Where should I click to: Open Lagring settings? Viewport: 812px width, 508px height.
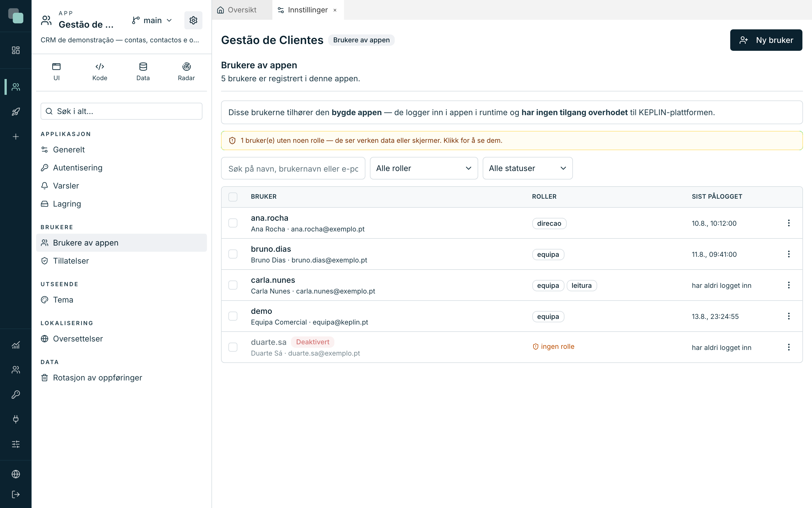point(122,204)
